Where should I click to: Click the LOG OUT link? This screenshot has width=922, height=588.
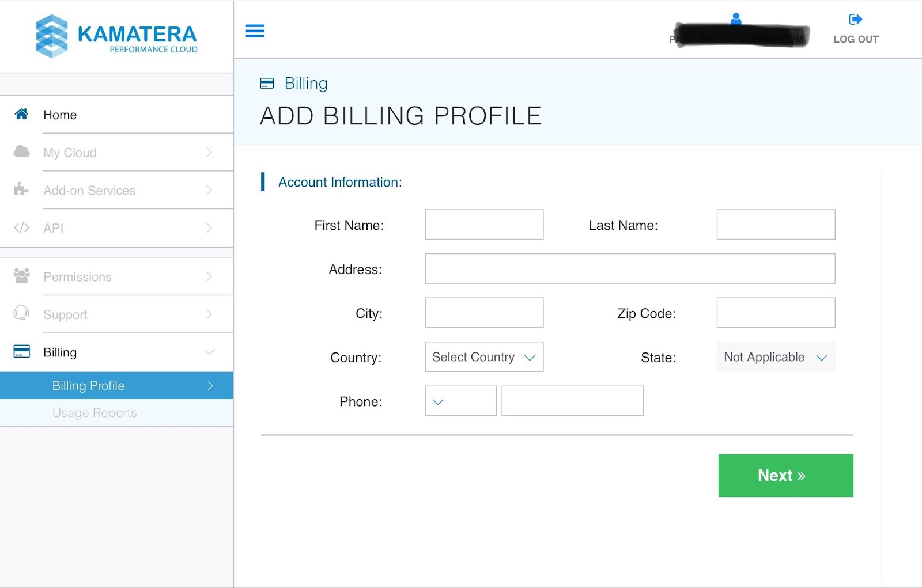tap(856, 39)
